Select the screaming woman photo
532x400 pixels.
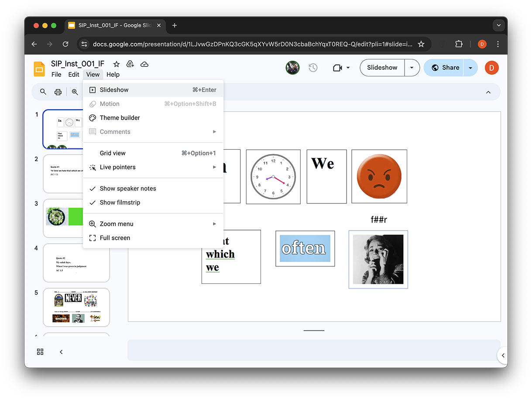click(378, 259)
